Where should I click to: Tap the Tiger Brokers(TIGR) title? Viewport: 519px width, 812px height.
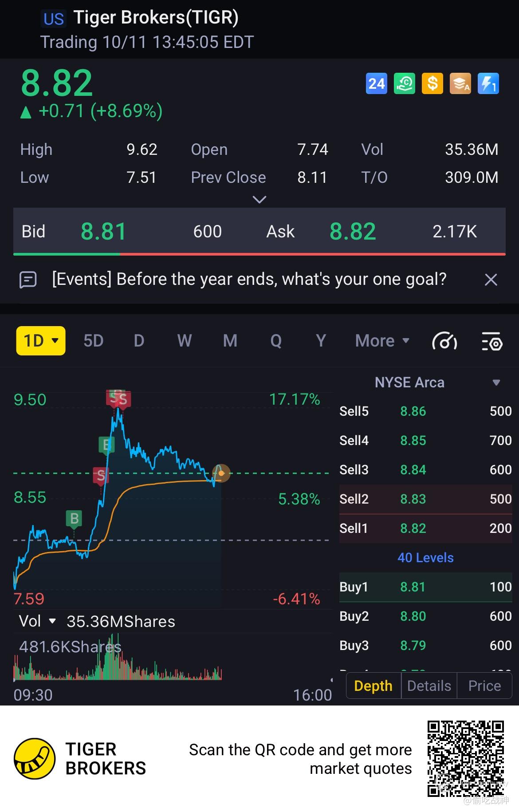tap(156, 18)
